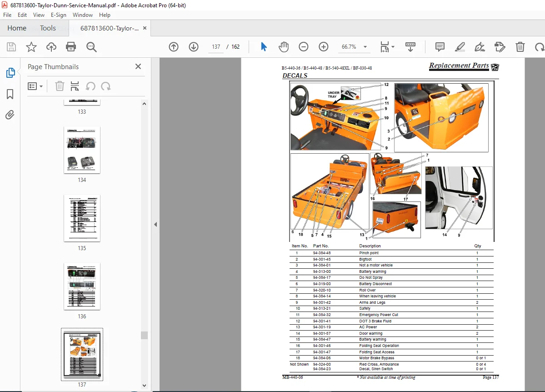Zoom out with the minus button
This screenshot has width=545, height=392.
pos(304,46)
